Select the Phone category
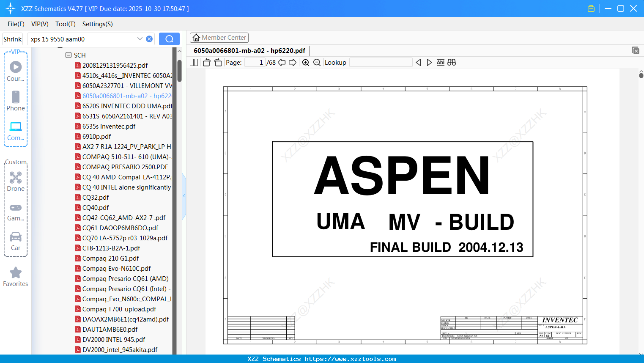The height and width of the screenshot is (363, 644). coord(16,101)
